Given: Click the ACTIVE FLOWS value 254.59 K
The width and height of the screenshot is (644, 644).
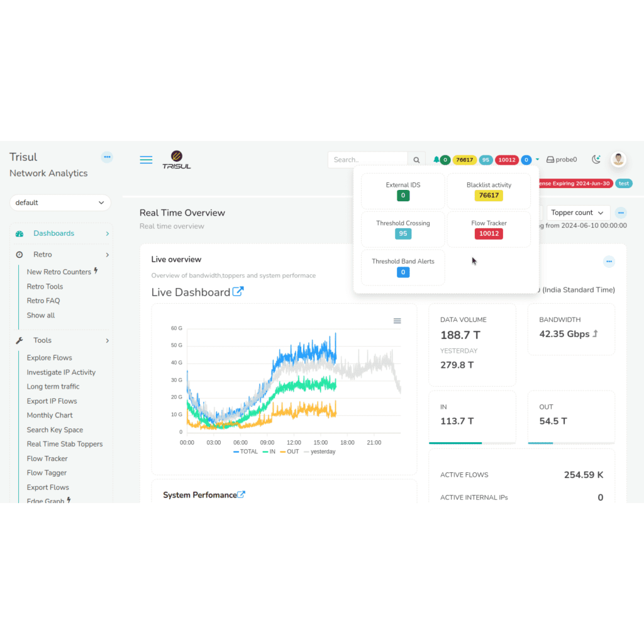Looking at the screenshot, I should [x=583, y=475].
